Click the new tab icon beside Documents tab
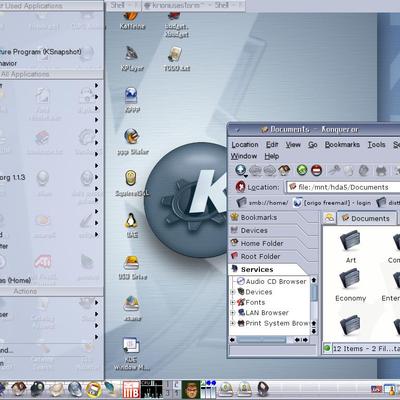 [x=329, y=218]
